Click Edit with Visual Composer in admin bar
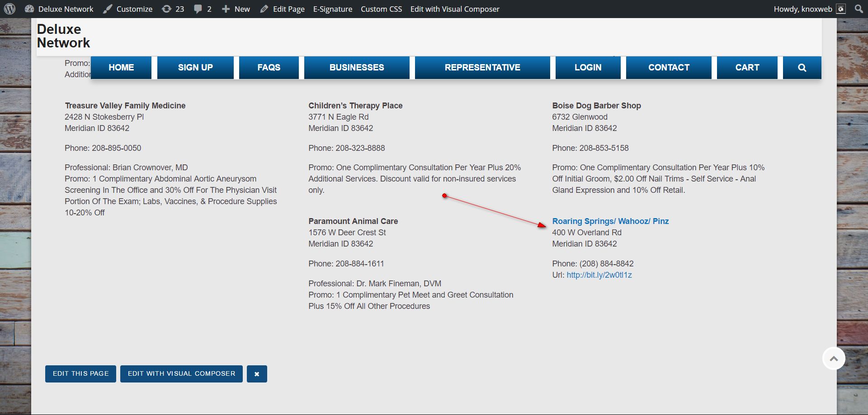 click(x=455, y=9)
